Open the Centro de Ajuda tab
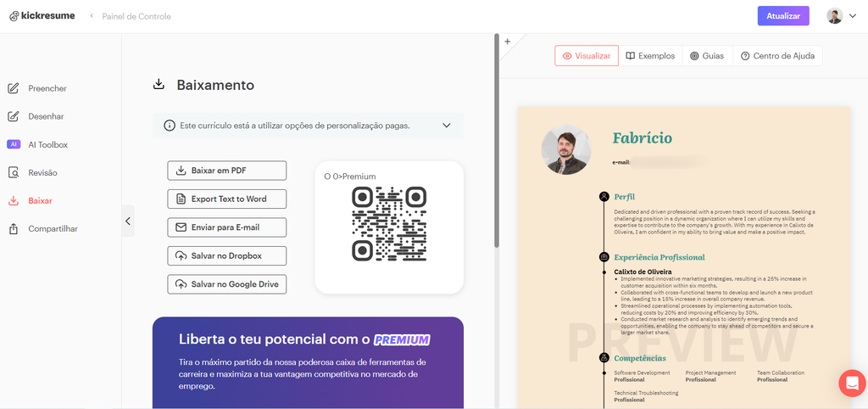Viewport: 868px width, 409px height. click(x=778, y=56)
